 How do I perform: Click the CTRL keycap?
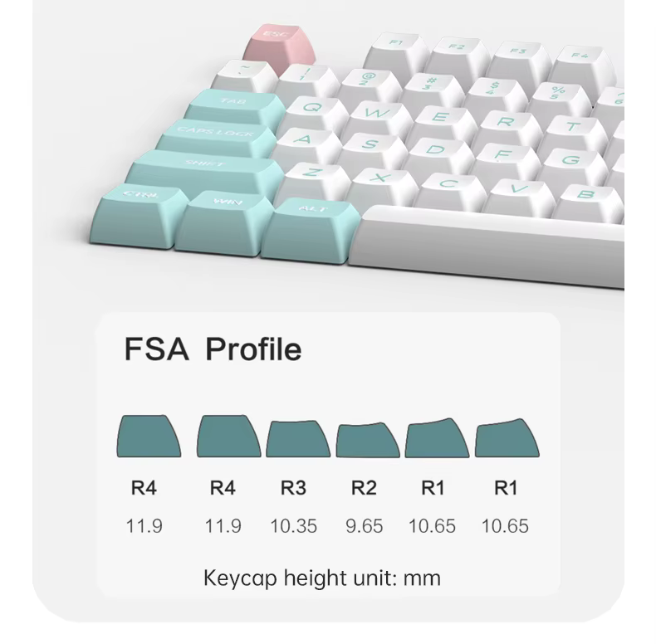pyautogui.click(x=139, y=216)
